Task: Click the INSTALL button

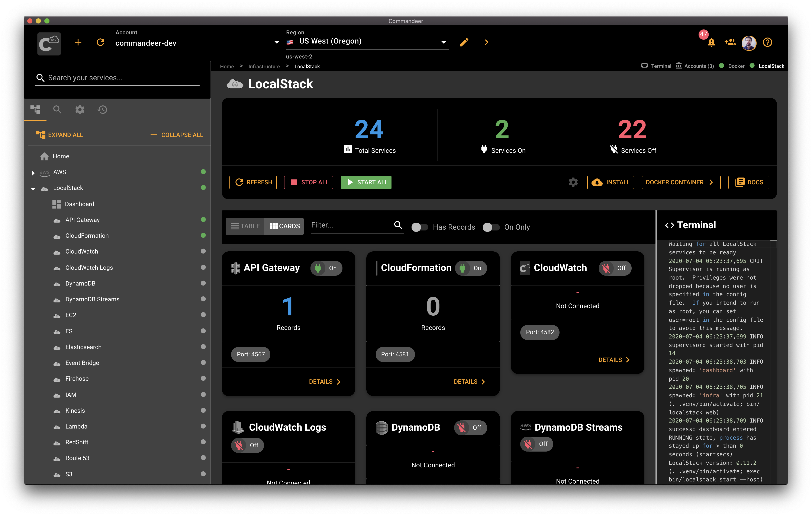Action: (x=610, y=182)
